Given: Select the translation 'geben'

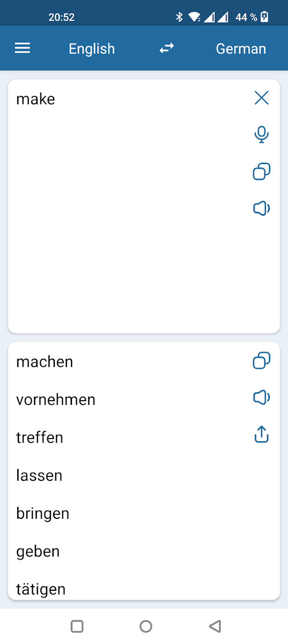Looking at the screenshot, I should click(x=38, y=552).
